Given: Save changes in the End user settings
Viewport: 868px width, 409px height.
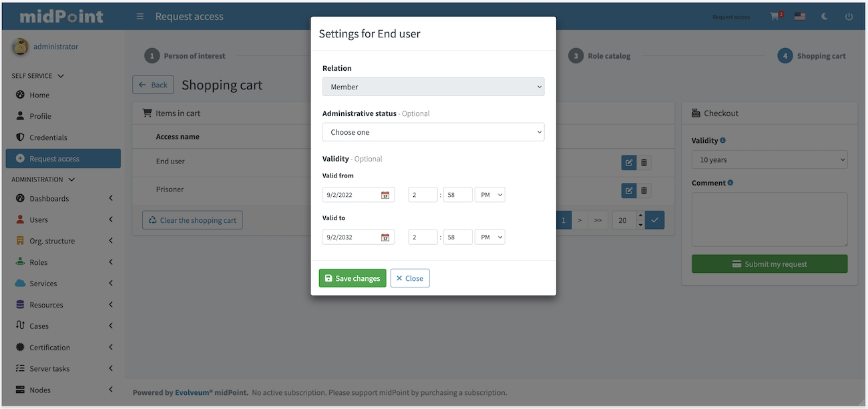Looking at the screenshot, I should (x=352, y=278).
